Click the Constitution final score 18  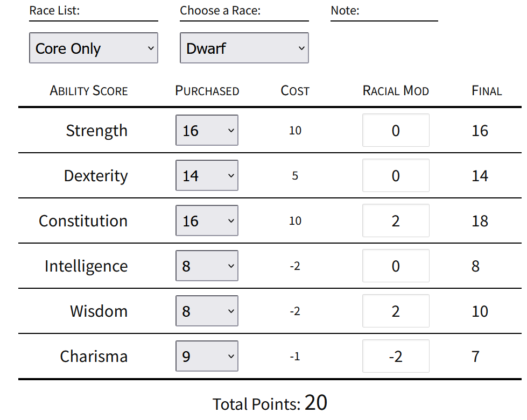point(480,221)
